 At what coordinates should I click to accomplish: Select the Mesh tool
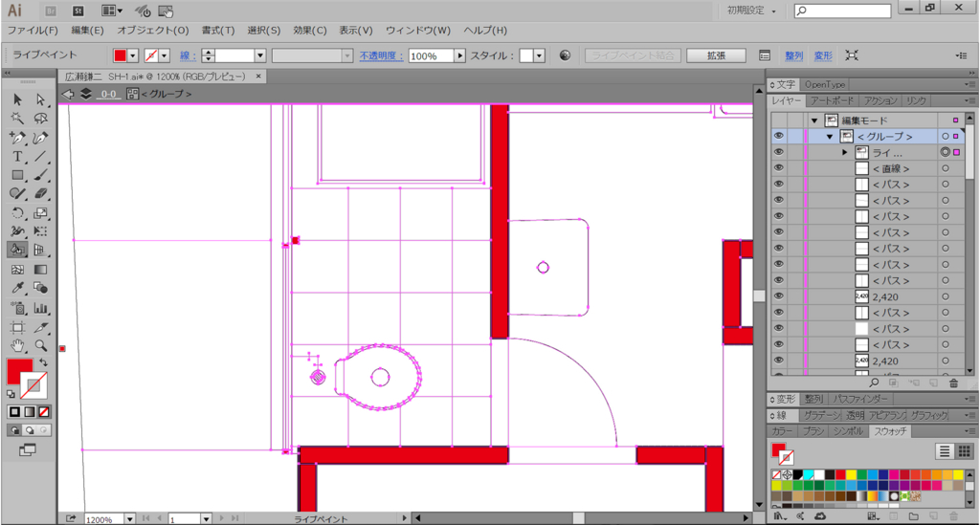(x=17, y=270)
